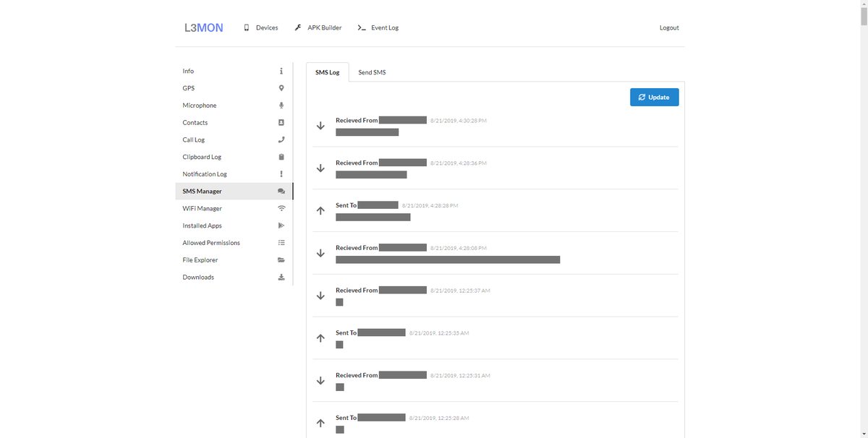Open the Contacts sidebar item
This screenshot has width=868, height=438.
(234, 123)
